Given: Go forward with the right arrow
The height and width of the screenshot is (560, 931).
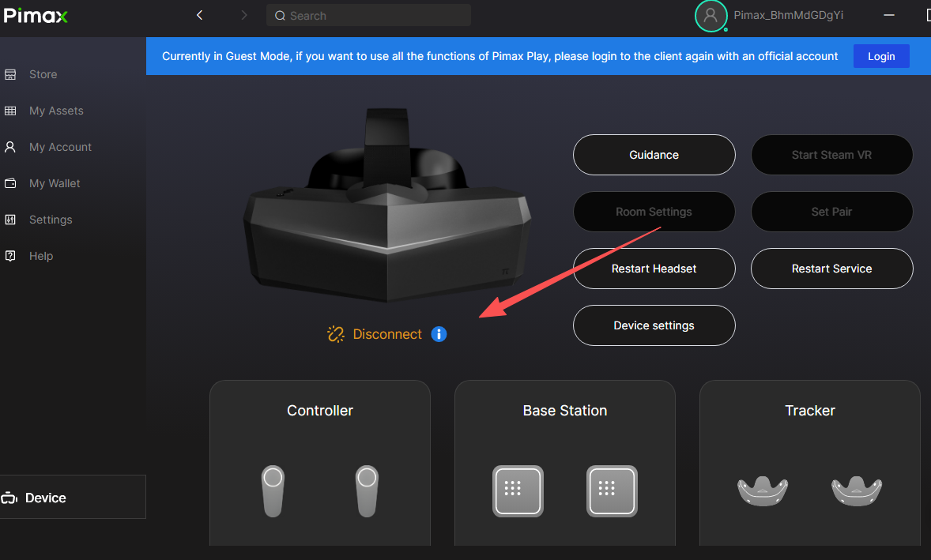Looking at the screenshot, I should [x=243, y=16].
